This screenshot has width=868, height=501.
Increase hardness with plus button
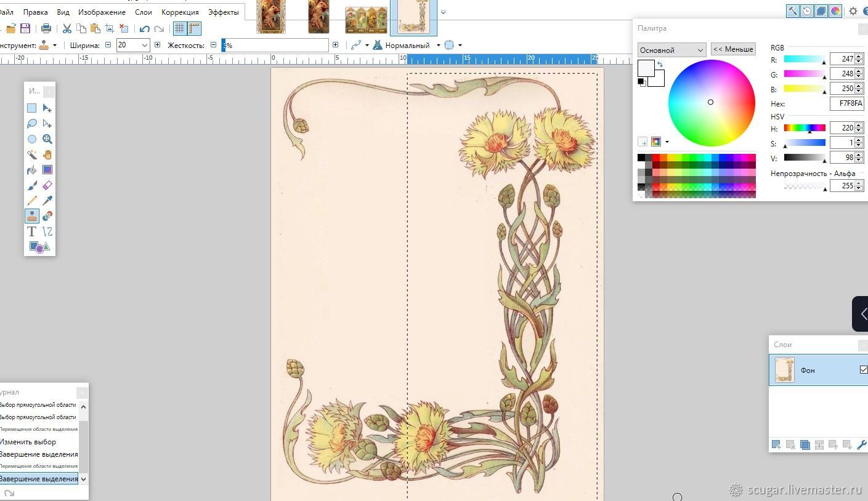point(335,45)
